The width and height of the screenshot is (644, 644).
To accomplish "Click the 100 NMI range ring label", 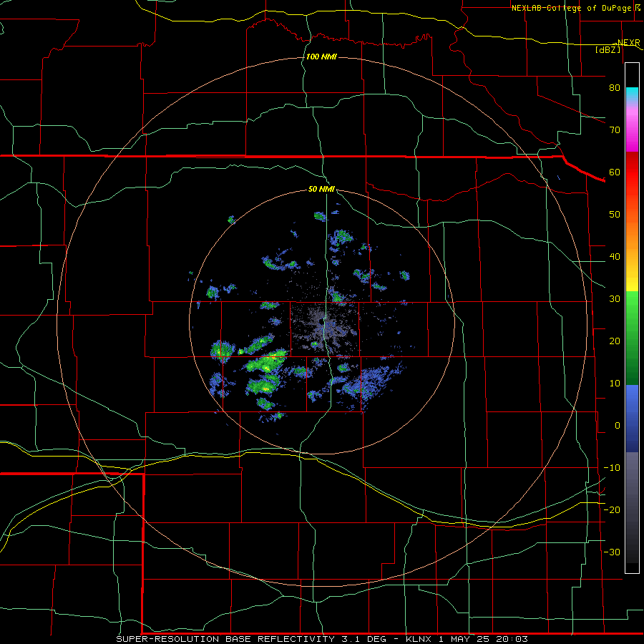I will pyautogui.click(x=321, y=57).
